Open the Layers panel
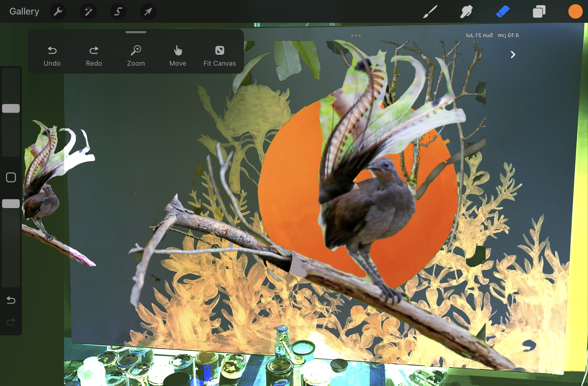The image size is (588, 386). (x=539, y=11)
